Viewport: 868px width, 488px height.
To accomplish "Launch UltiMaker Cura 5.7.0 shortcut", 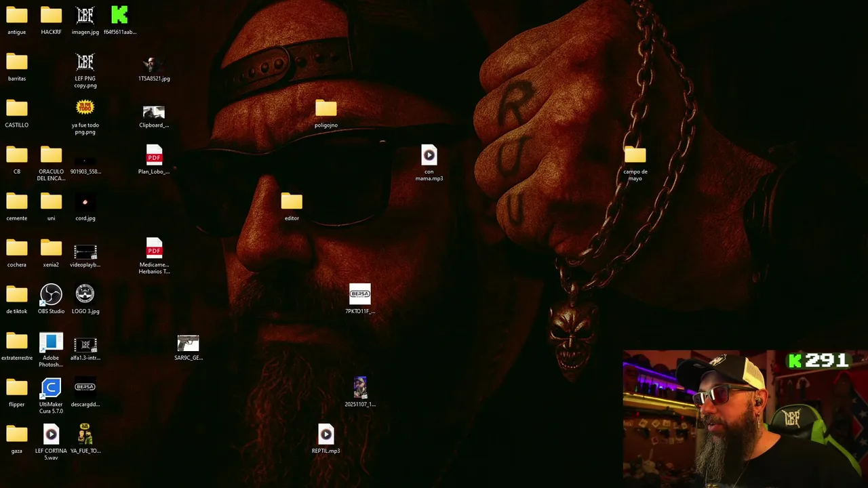I will point(51,388).
